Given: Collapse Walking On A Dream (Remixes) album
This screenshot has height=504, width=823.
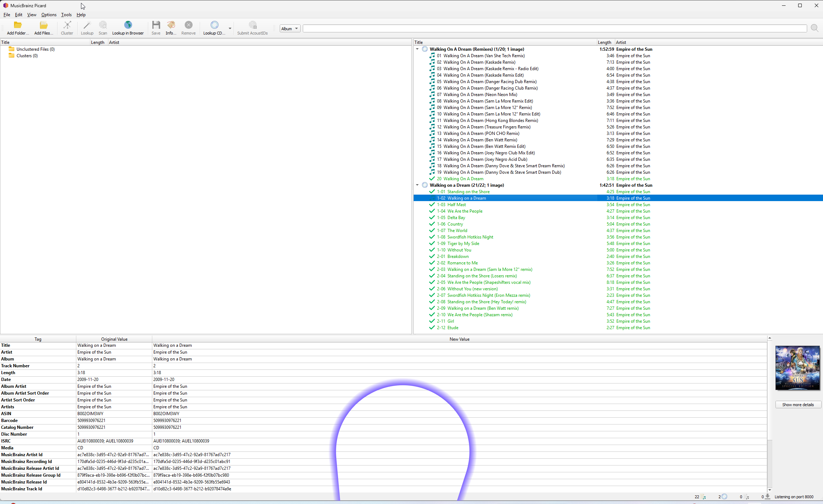Looking at the screenshot, I should pyautogui.click(x=417, y=49).
